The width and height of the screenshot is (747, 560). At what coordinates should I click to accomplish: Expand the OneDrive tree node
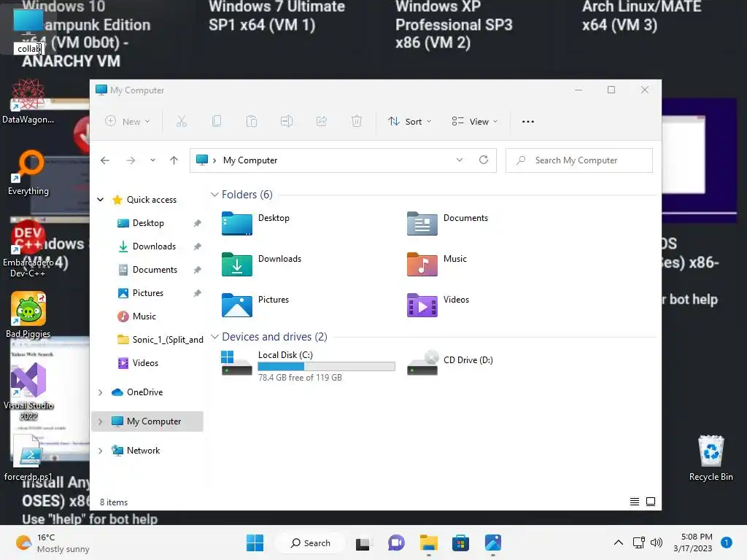pos(101,392)
